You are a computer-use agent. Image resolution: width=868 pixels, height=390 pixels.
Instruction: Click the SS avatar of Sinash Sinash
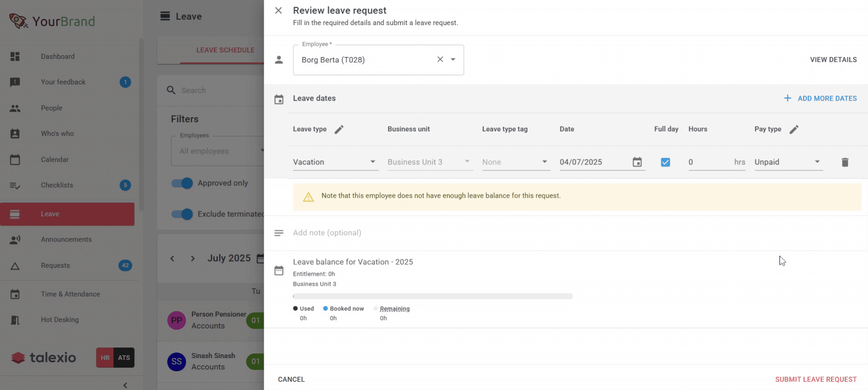177,362
